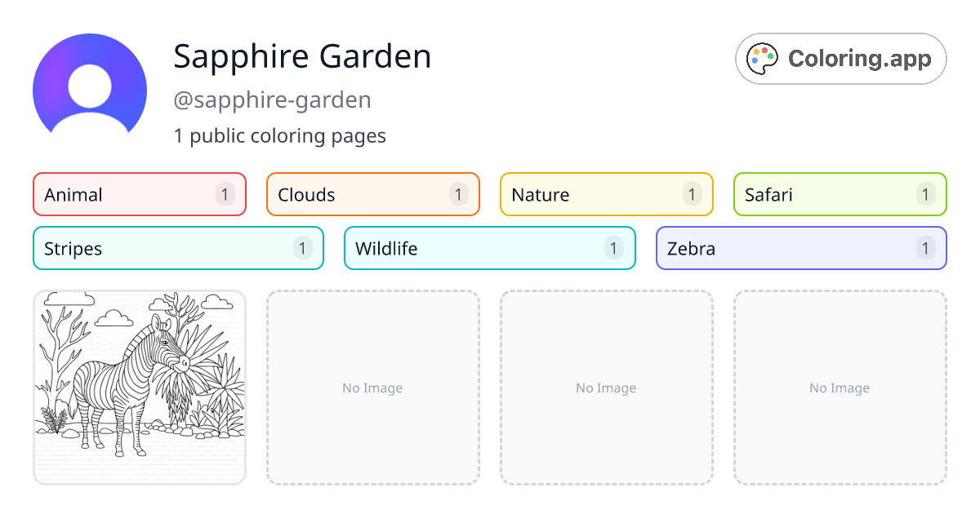Click the Sapphire Garden profile avatar icon
Image resolution: width=980 pixels, height=514 pixels.
pyautogui.click(x=90, y=86)
